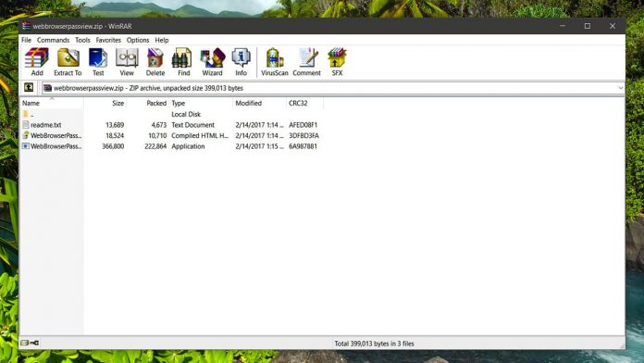Image resolution: width=644 pixels, height=363 pixels.
Task: Start VirusScan on the archive
Action: (275, 62)
